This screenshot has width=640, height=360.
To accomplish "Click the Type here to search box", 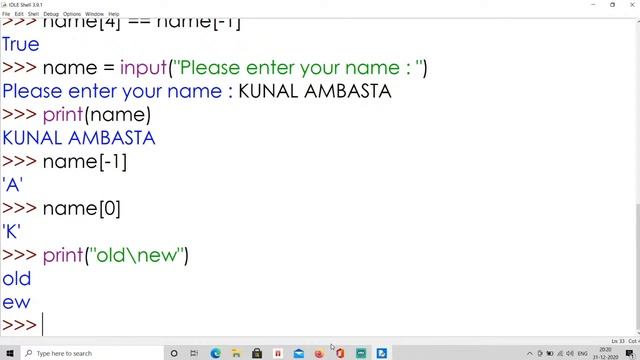I will click(92, 353).
